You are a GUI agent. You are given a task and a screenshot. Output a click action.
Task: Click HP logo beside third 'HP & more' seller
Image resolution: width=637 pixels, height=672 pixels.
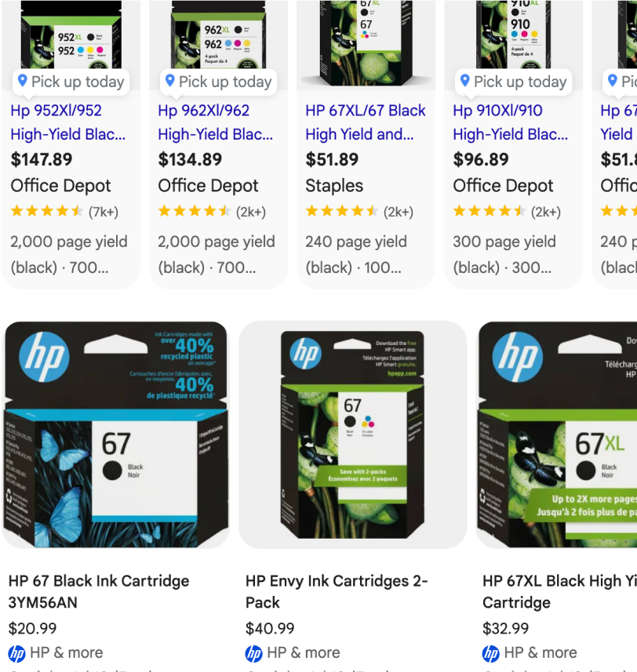pos(491,653)
